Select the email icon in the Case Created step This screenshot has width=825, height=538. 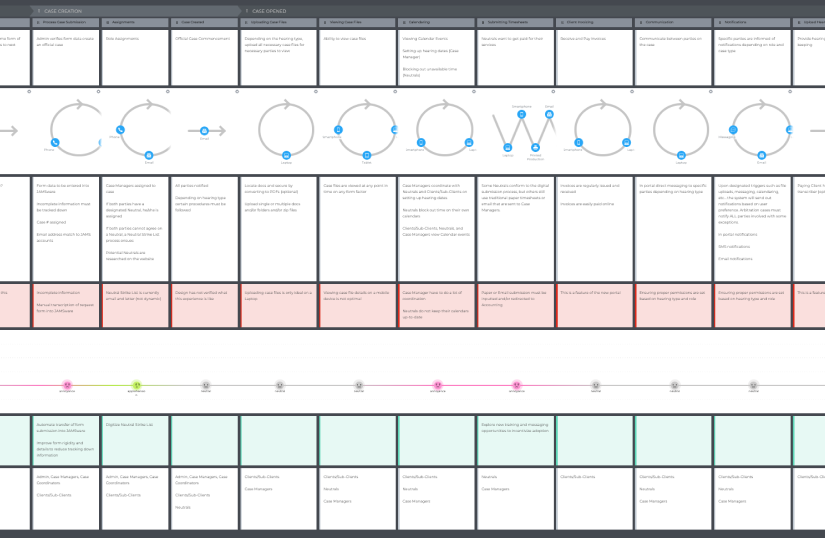coord(204,129)
